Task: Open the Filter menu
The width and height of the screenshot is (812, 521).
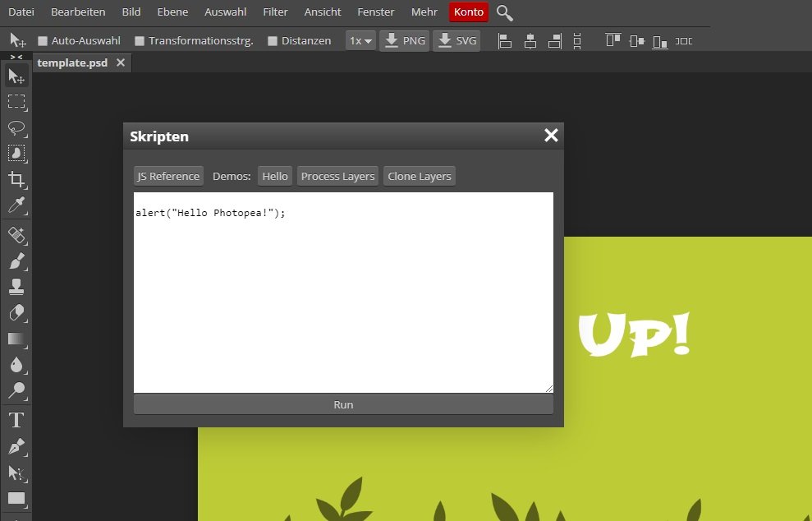Action: [x=275, y=12]
